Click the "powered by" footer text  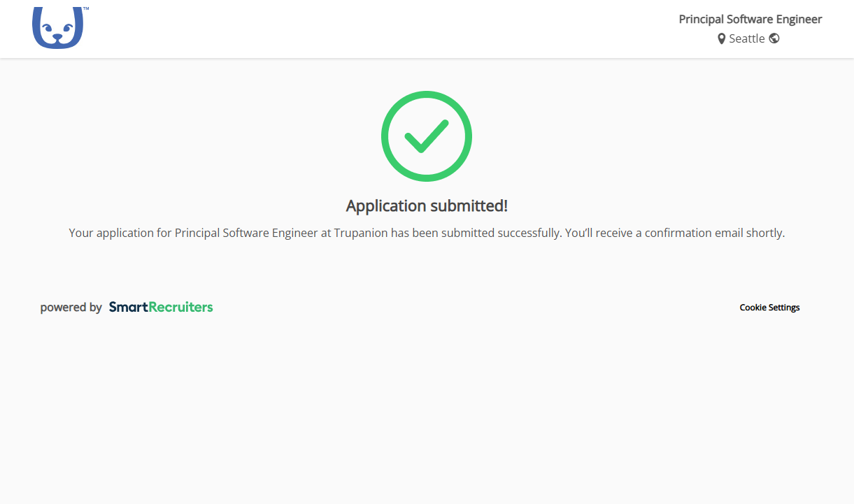[x=71, y=308]
